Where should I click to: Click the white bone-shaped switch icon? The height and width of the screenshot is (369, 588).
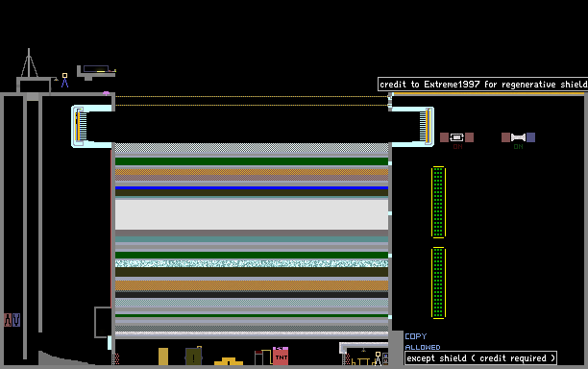pyautogui.click(x=518, y=137)
